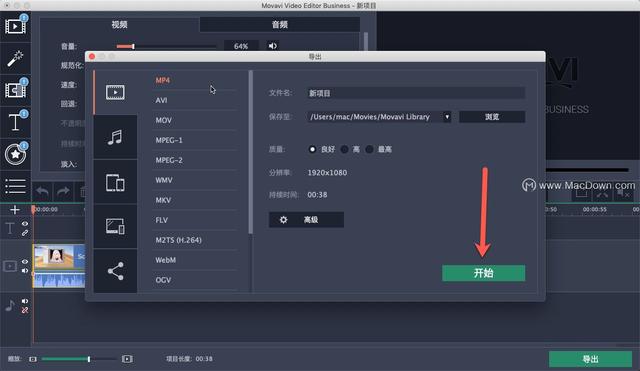
Task: Choose MKV format from the list
Action: [163, 200]
